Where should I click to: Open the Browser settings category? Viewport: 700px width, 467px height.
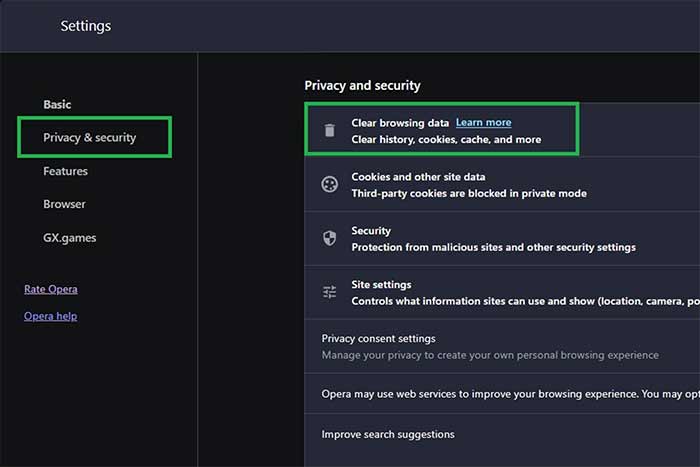64,204
